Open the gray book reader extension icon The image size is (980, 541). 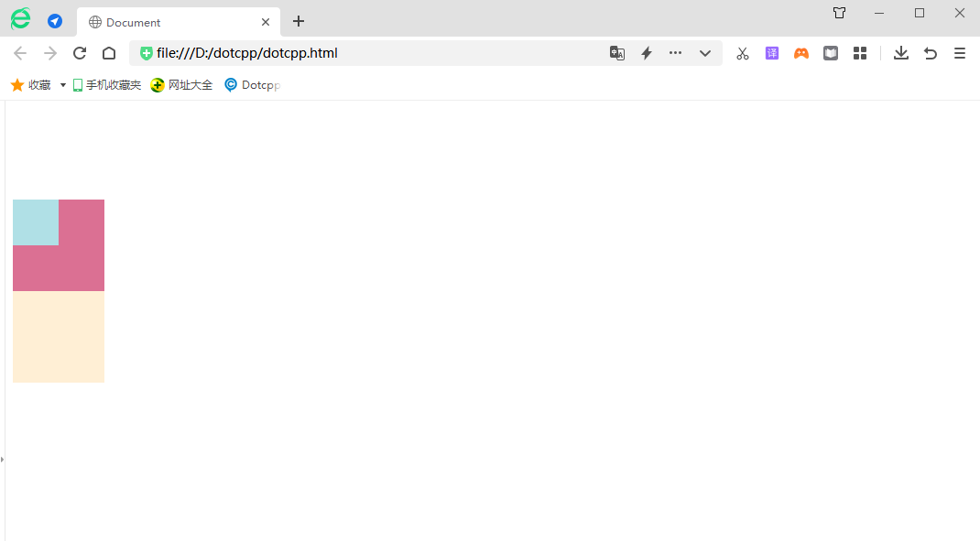(x=831, y=53)
